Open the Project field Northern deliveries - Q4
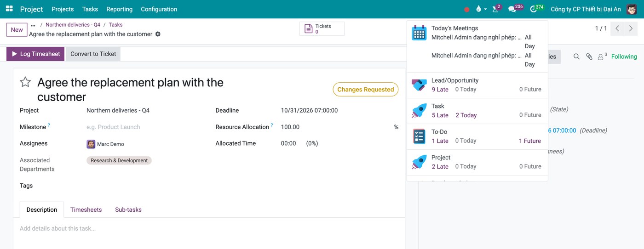Screen dimensions: 644x249 pyautogui.click(x=118, y=110)
